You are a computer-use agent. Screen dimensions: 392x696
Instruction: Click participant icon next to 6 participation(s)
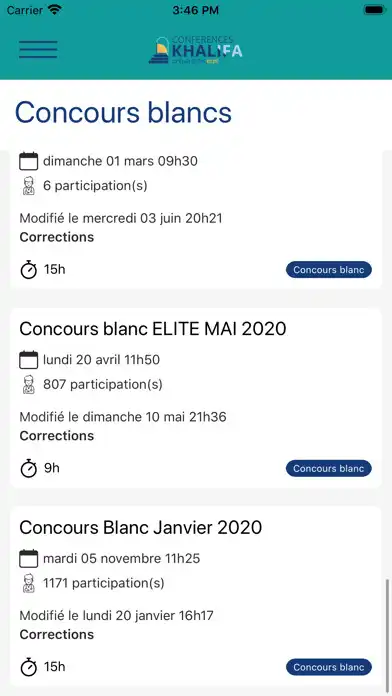point(28,186)
